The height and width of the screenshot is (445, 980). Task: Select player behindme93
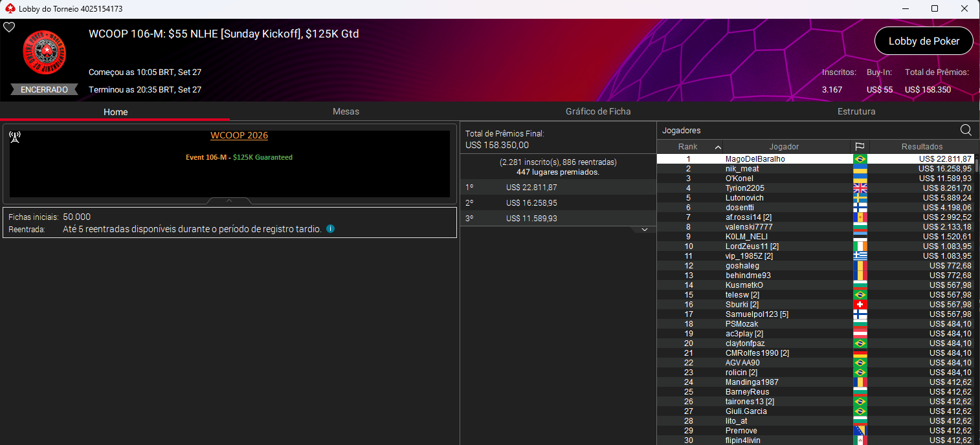click(x=816, y=276)
